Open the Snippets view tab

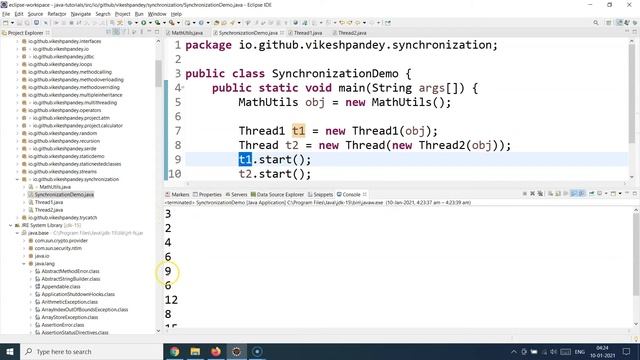321,194
